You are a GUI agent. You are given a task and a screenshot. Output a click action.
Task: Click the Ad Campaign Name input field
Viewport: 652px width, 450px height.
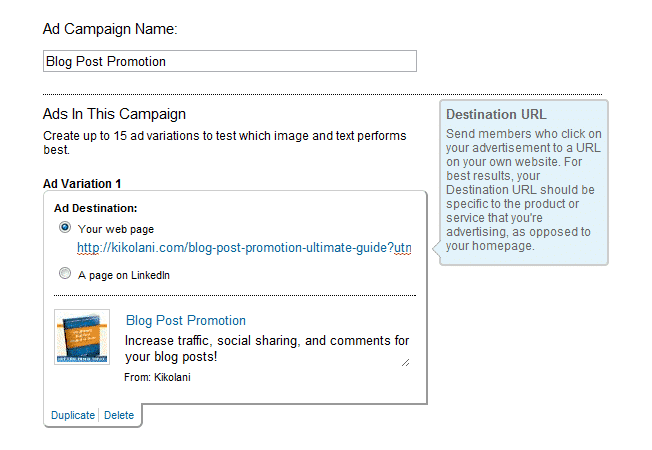[x=230, y=61]
